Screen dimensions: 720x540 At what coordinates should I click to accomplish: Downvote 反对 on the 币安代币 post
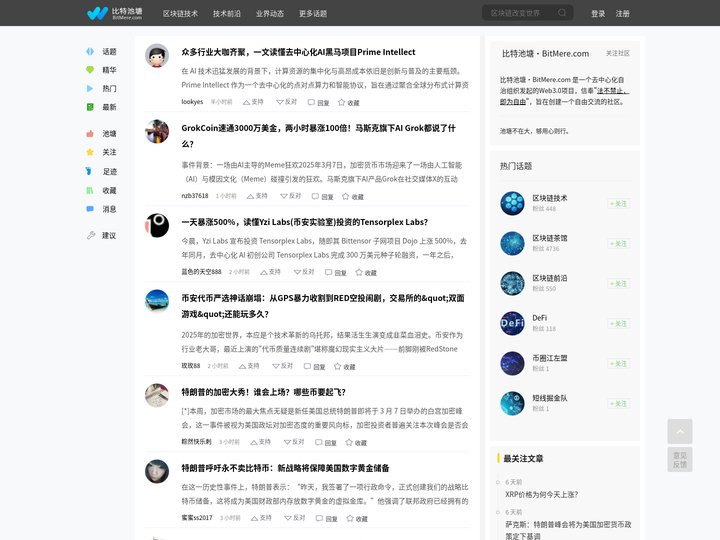point(282,366)
